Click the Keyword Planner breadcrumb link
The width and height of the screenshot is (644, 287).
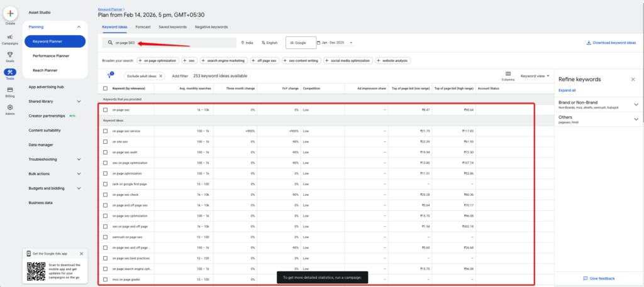click(111, 9)
